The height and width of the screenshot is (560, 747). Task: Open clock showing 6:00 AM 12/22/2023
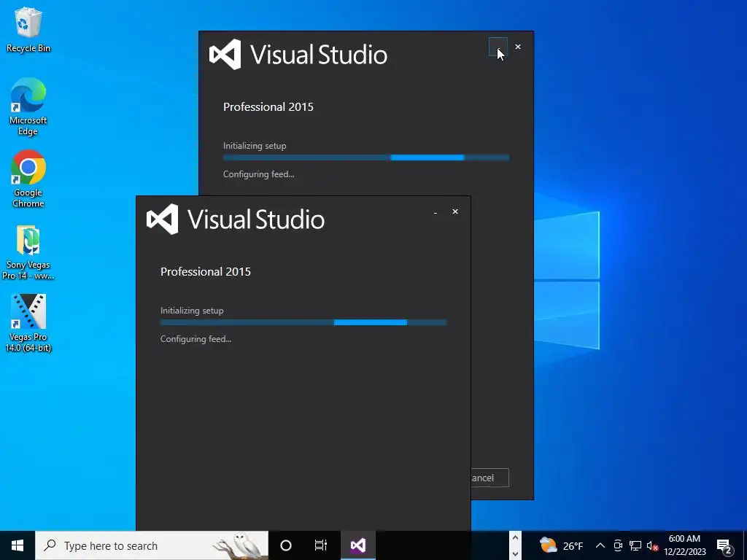[684, 545]
